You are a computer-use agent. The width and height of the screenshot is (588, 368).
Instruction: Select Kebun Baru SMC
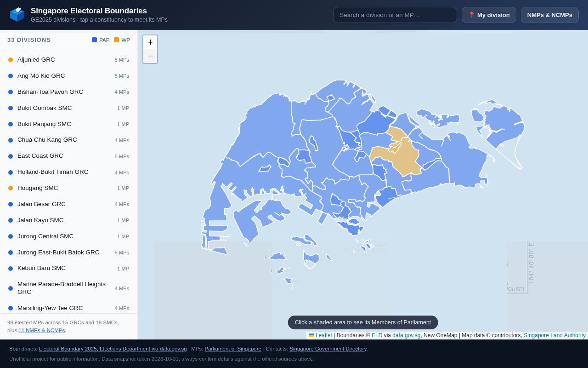[x=69, y=268]
